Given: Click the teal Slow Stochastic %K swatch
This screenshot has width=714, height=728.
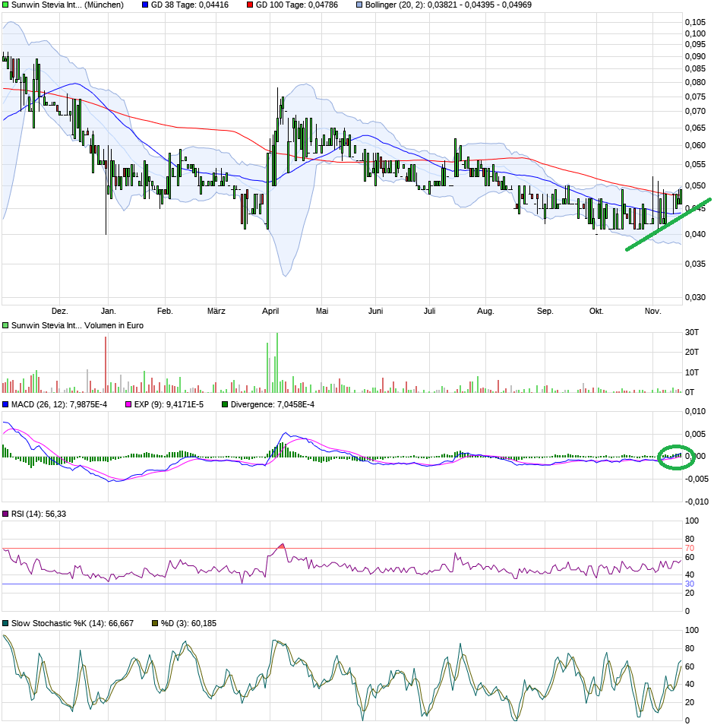Looking at the screenshot, I should [5, 624].
